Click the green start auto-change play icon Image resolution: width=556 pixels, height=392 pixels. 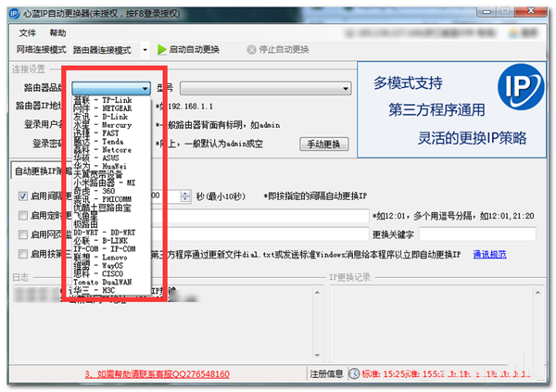click(x=161, y=50)
